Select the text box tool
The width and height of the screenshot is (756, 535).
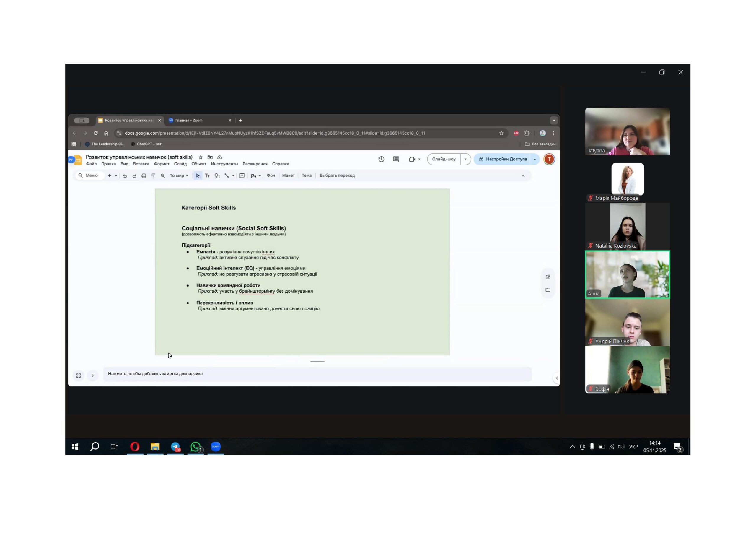(207, 175)
